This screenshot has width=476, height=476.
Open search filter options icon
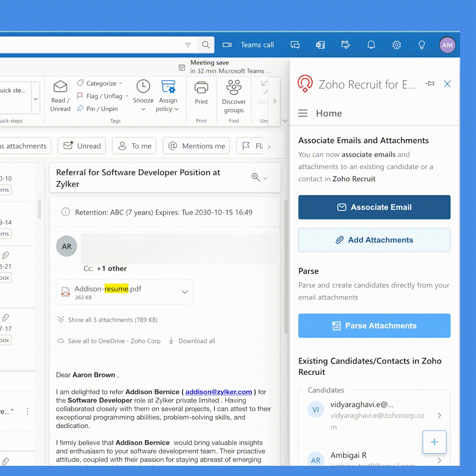[x=188, y=45]
